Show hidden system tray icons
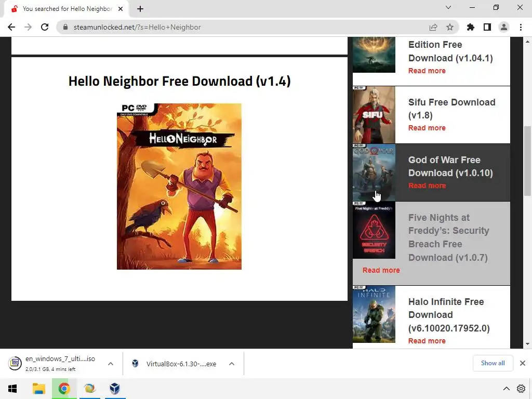The width and height of the screenshot is (532, 399). click(x=506, y=389)
